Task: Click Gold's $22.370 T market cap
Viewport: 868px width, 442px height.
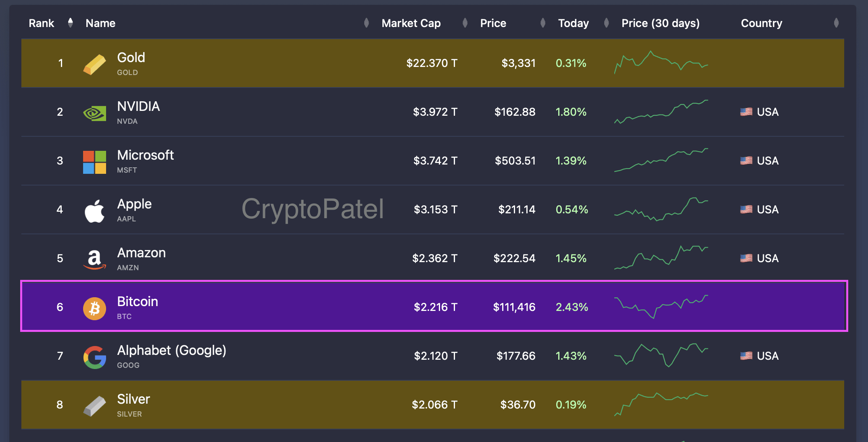Action: (x=432, y=63)
